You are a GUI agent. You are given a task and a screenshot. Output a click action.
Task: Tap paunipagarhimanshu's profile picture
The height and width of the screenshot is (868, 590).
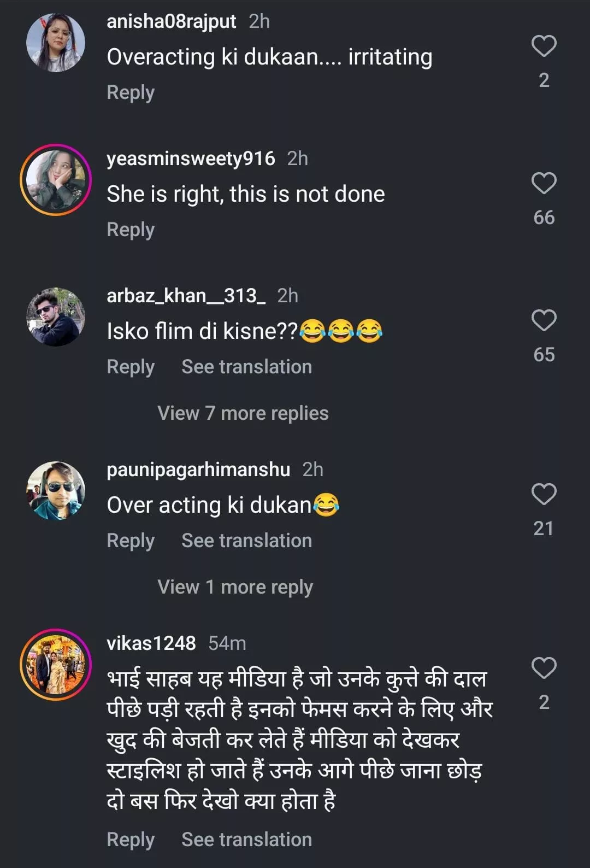click(56, 491)
